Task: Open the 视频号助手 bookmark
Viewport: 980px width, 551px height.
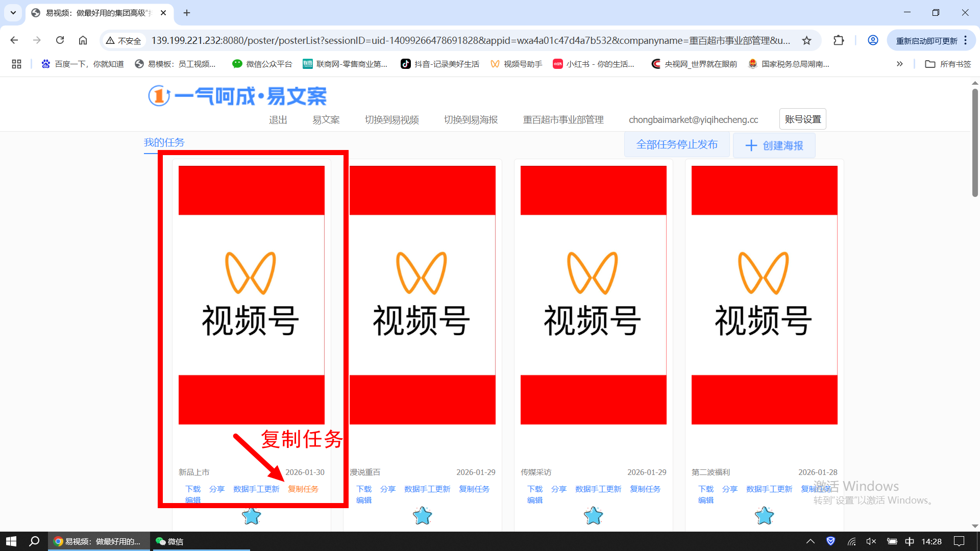Action: point(517,64)
